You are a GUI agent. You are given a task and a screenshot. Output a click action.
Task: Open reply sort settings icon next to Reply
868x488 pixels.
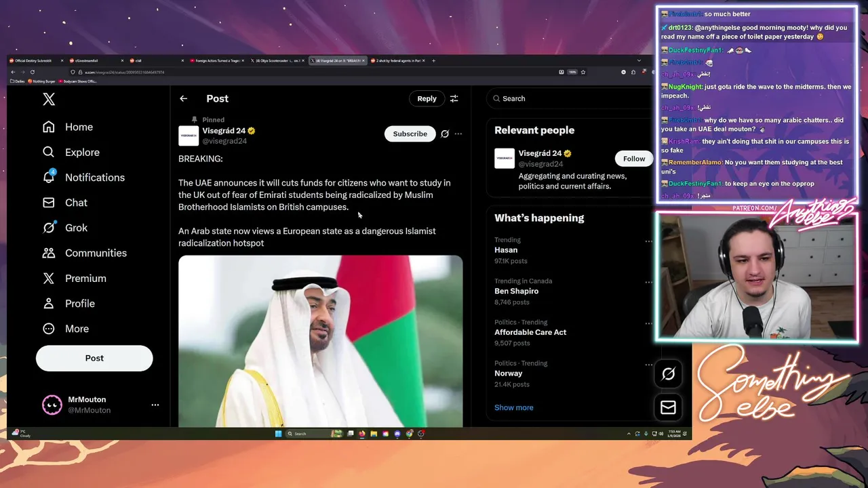(454, 98)
